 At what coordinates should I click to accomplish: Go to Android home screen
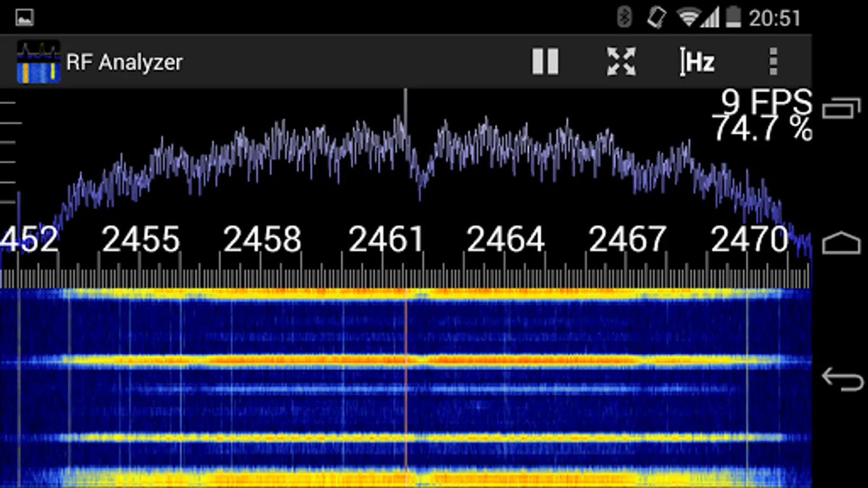[x=842, y=242]
